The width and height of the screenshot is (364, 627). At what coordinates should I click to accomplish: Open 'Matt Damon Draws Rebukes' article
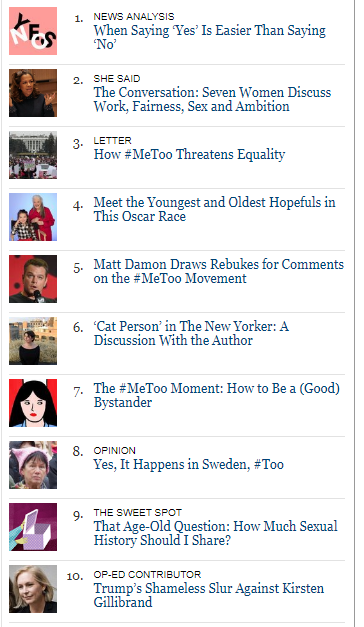(219, 271)
